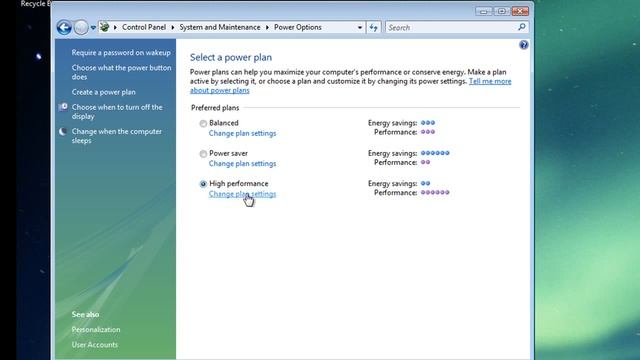The image size is (640, 360).
Task: Click the See also heading
Action: (85, 314)
